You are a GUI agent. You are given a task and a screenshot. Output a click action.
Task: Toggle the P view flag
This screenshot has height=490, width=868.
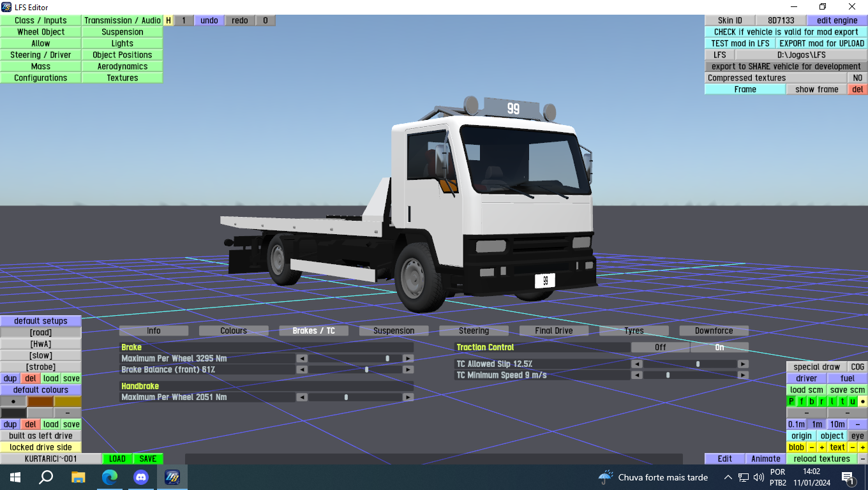[x=791, y=402]
